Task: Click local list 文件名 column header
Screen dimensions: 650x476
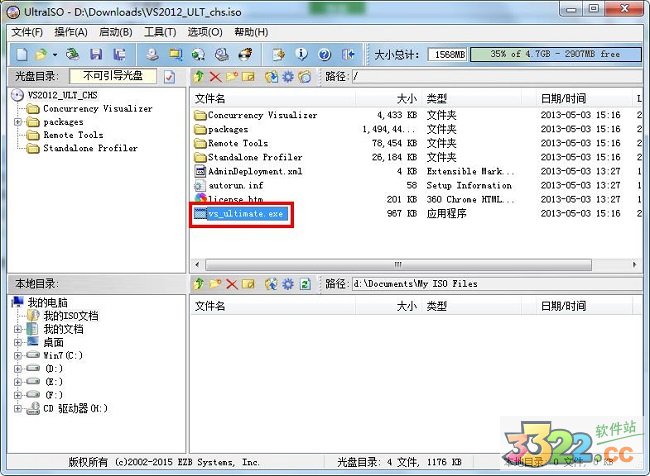Action: (x=274, y=306)
